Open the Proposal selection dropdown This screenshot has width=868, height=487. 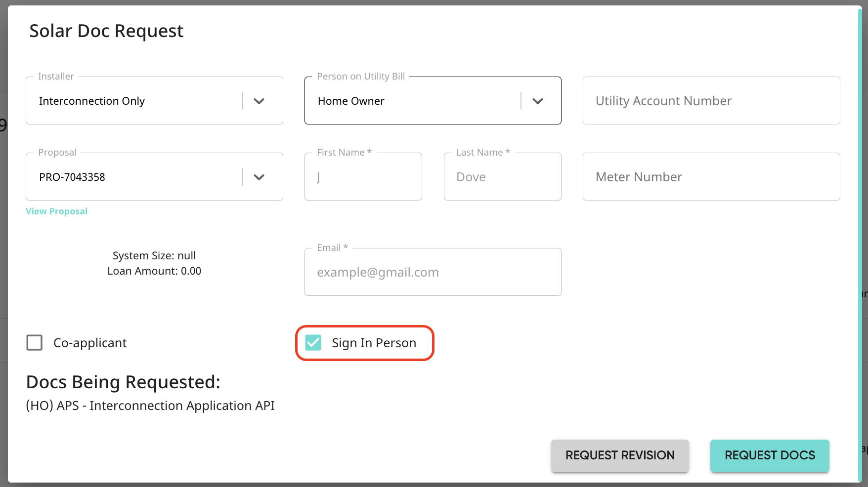click(x=259, y=176)
